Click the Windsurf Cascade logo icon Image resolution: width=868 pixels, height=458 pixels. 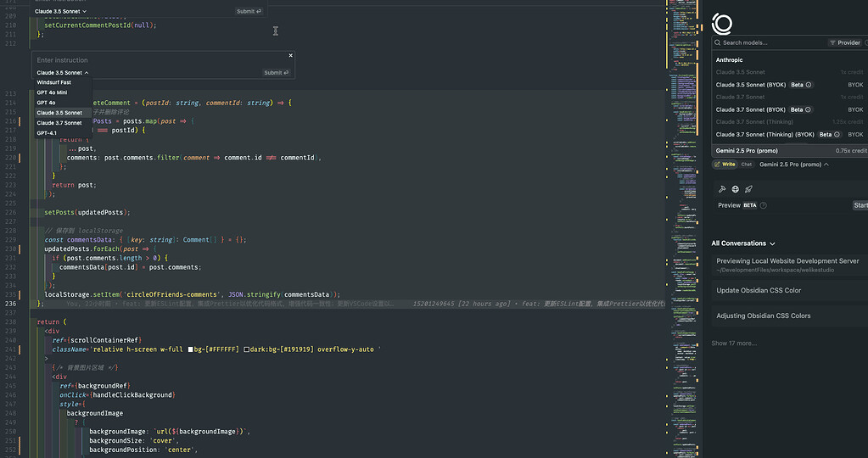click(722, 24)
